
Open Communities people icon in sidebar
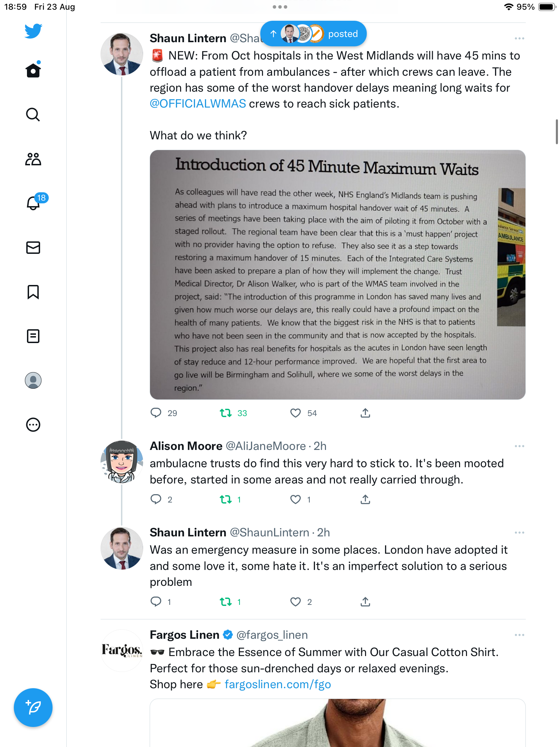click(33, 159)
